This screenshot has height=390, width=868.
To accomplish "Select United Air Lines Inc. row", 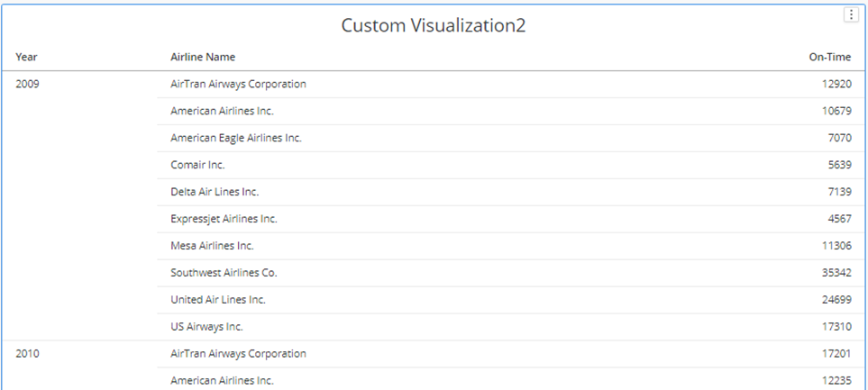I will tap(218, 299).
